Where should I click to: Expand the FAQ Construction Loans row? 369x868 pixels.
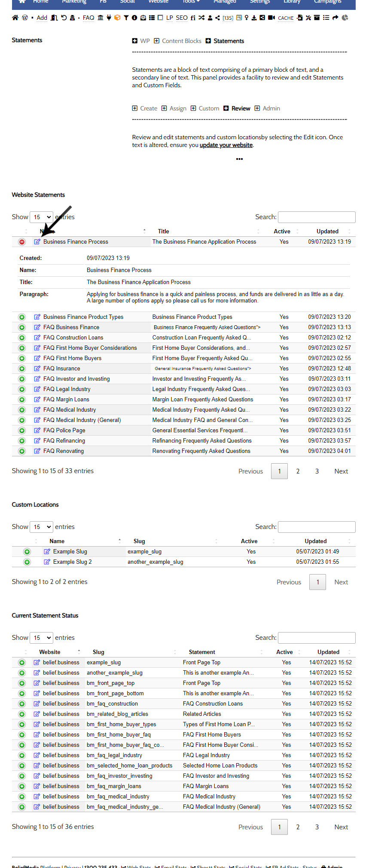tap(22, 338)
